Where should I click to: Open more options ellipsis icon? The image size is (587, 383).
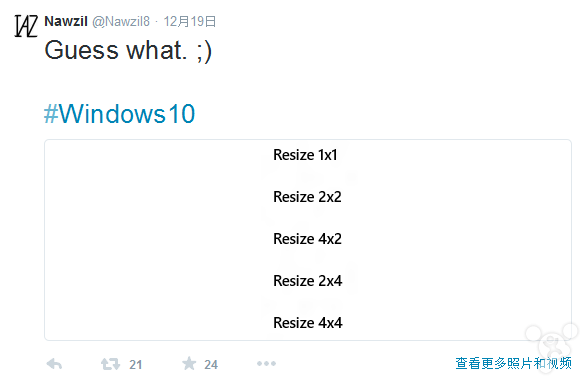click(x=267, y=363)
